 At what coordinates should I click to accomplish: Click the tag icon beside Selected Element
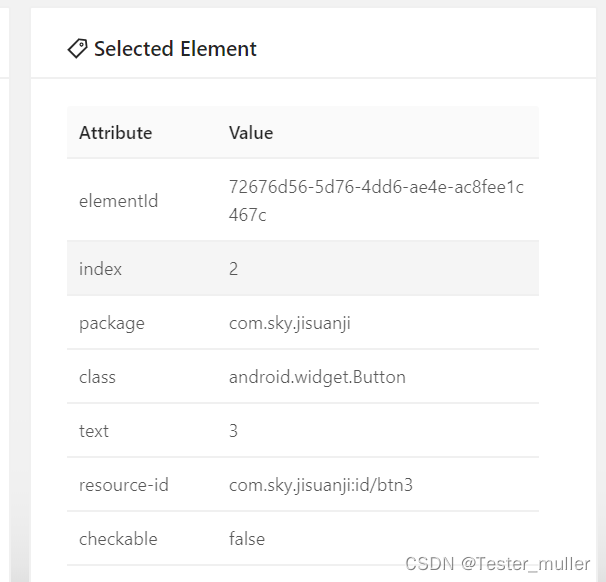(x=77, y=48)
